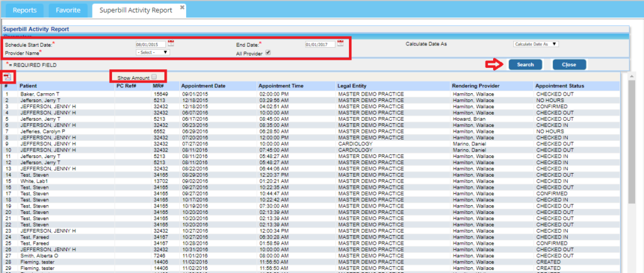Expand the Provider Name select dropdown
The image size is (644, 273).
(152, 52)
